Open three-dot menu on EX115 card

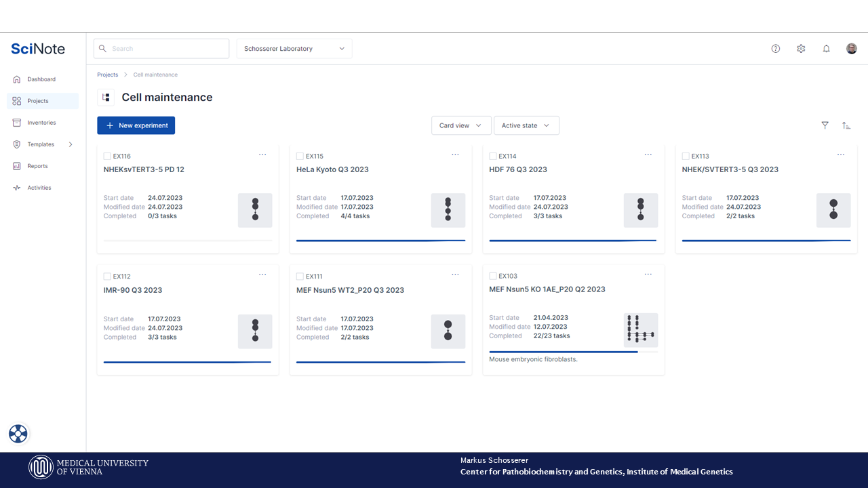455,155
